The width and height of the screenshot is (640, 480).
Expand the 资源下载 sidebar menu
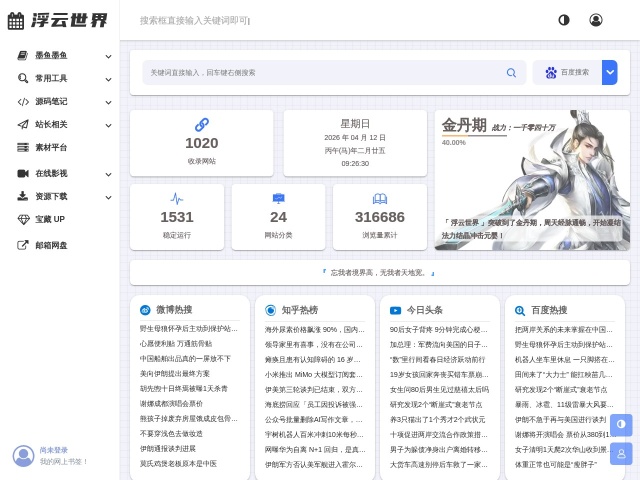point(108,197)
